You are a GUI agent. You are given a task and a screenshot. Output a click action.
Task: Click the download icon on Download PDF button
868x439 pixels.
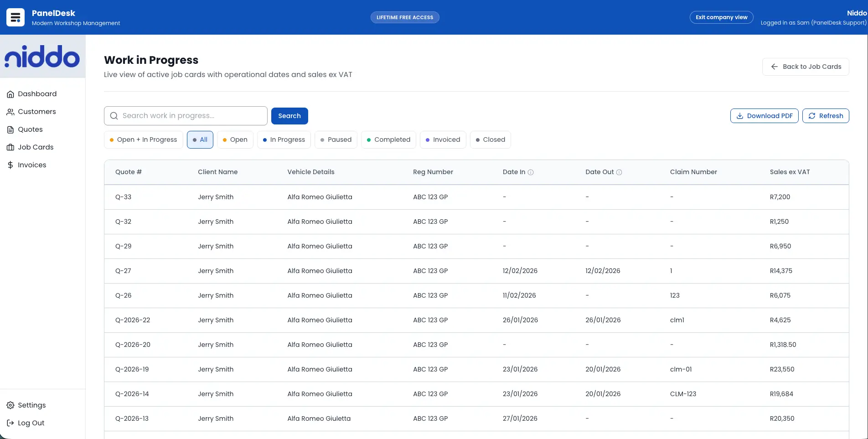(x=740, y=116)
